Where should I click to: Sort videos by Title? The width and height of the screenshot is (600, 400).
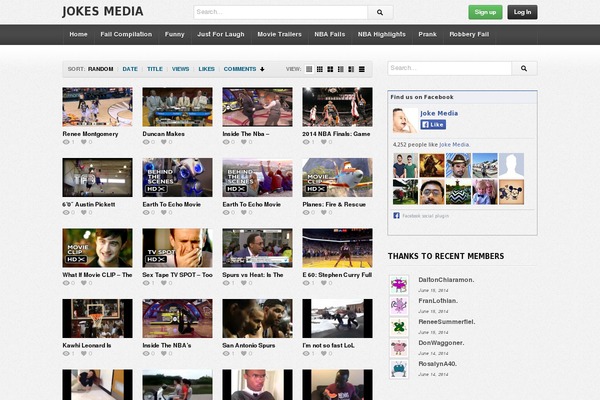[155, 69]
